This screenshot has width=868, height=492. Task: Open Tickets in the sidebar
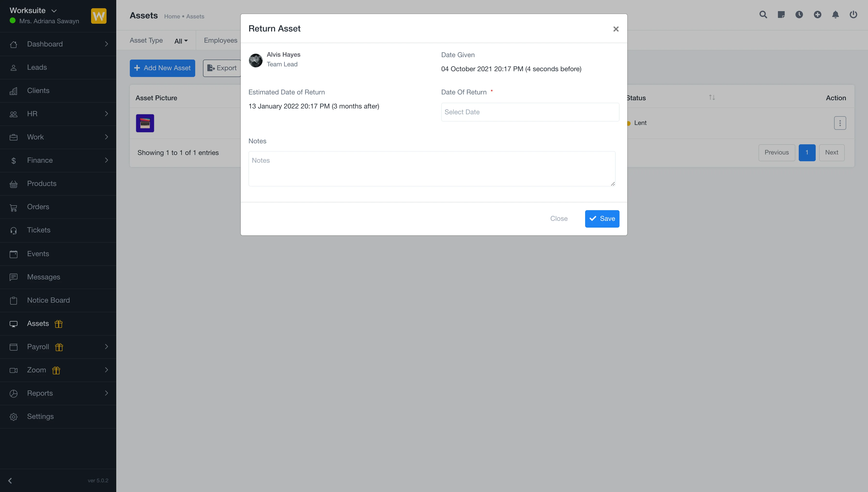click(x=39, y=230)
